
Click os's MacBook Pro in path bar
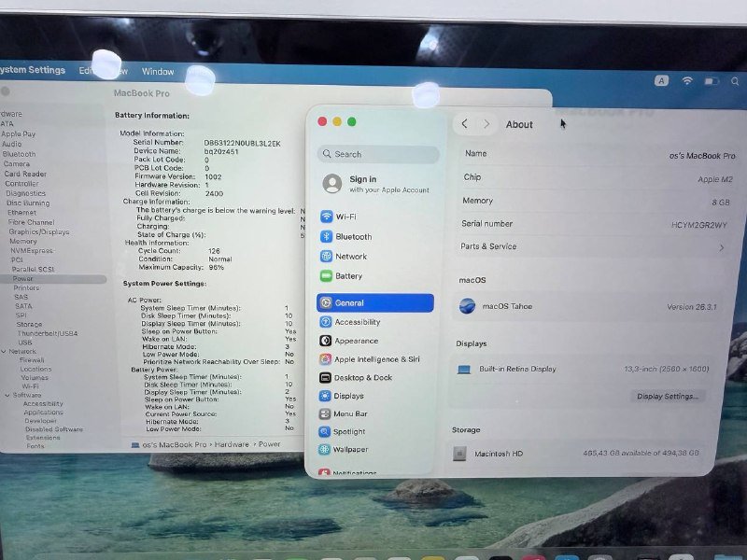(175, 444)
